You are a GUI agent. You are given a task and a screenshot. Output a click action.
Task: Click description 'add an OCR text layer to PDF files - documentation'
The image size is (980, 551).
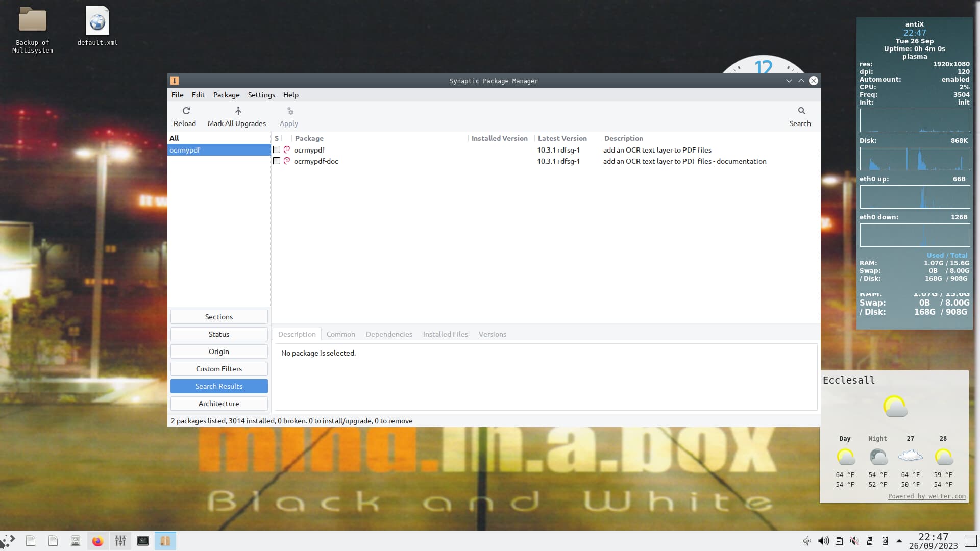pos(685,161)
